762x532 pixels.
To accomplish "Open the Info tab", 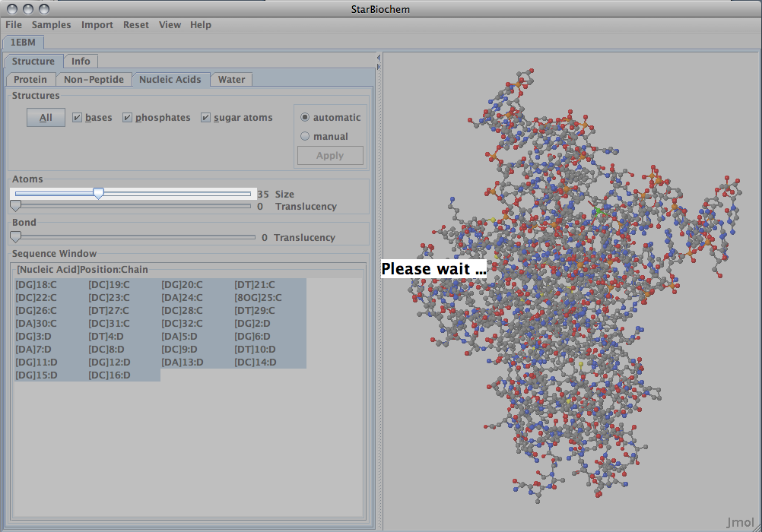I will 81,62.
